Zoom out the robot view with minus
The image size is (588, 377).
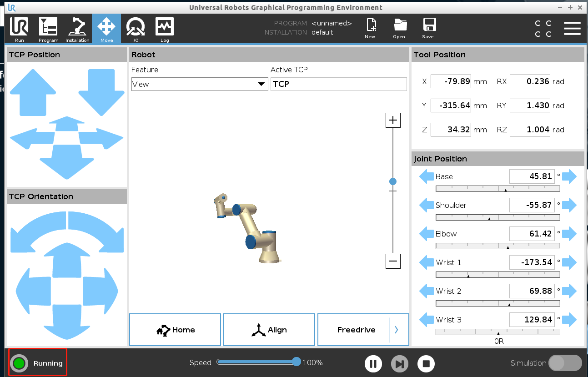tap(393, 261)
